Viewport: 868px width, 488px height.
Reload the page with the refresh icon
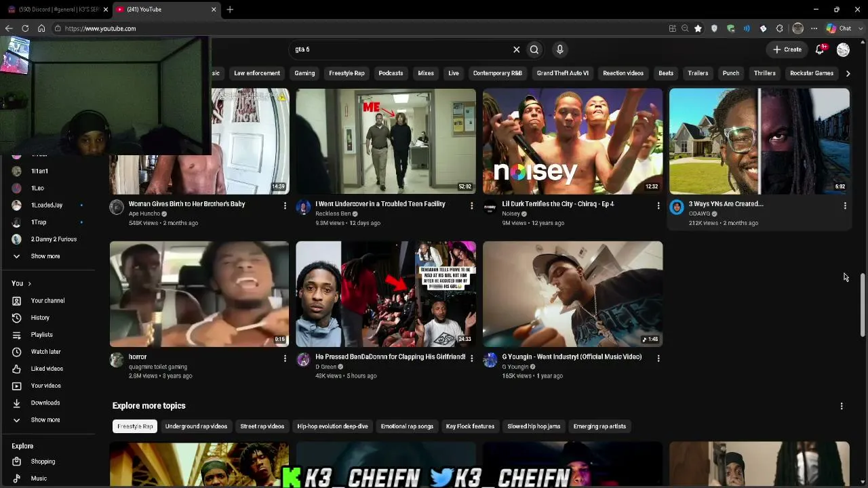[x=25, y=28]
